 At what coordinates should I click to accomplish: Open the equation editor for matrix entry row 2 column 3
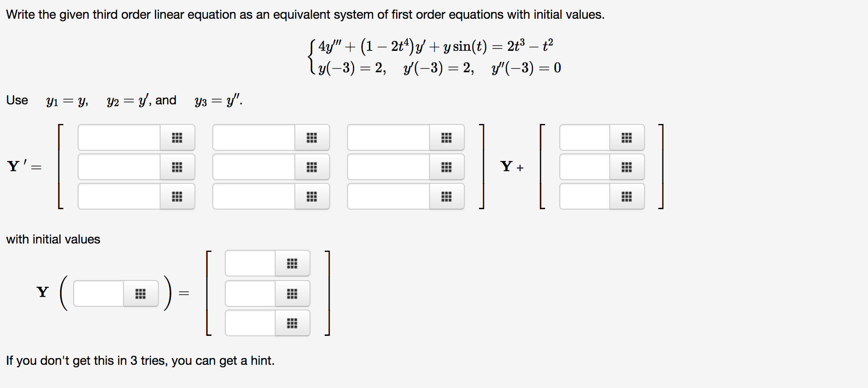coord(446,167)
